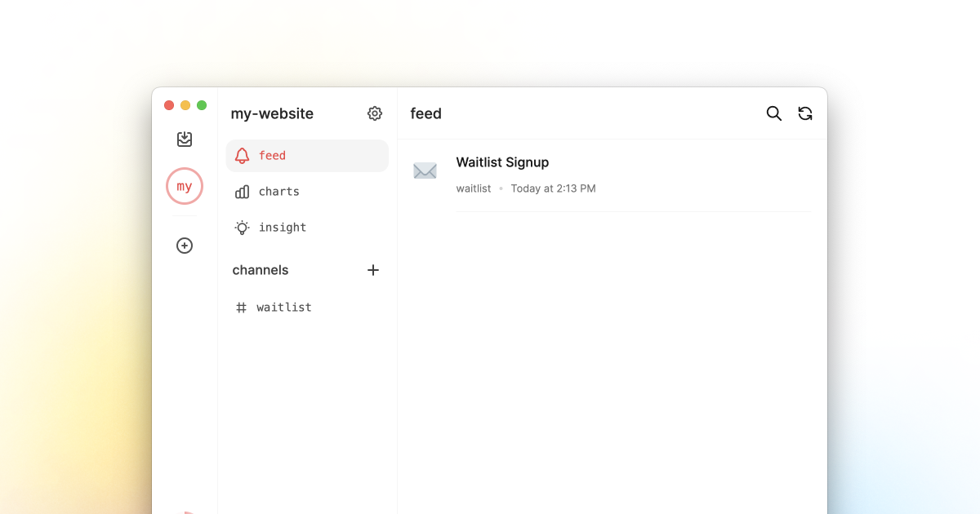Minimize the window with yellow button
This screenshot has width=980, height=514.
tap(185, 105)
